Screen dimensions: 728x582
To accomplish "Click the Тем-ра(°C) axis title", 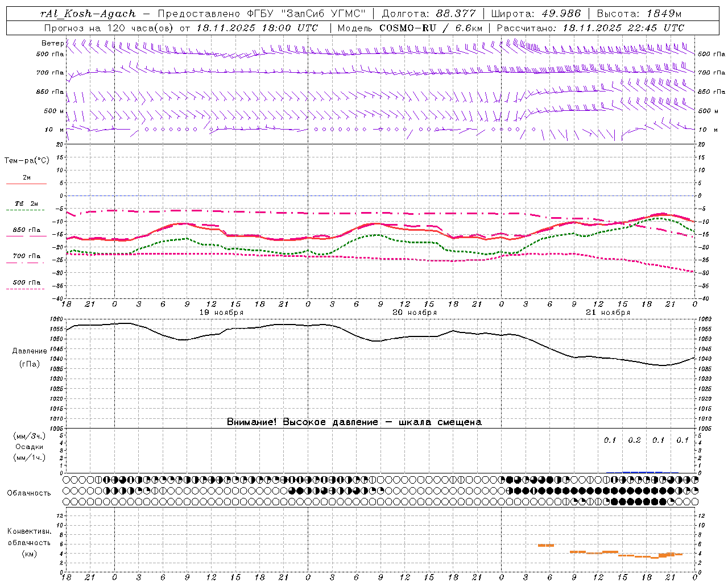I will point(27,161).
